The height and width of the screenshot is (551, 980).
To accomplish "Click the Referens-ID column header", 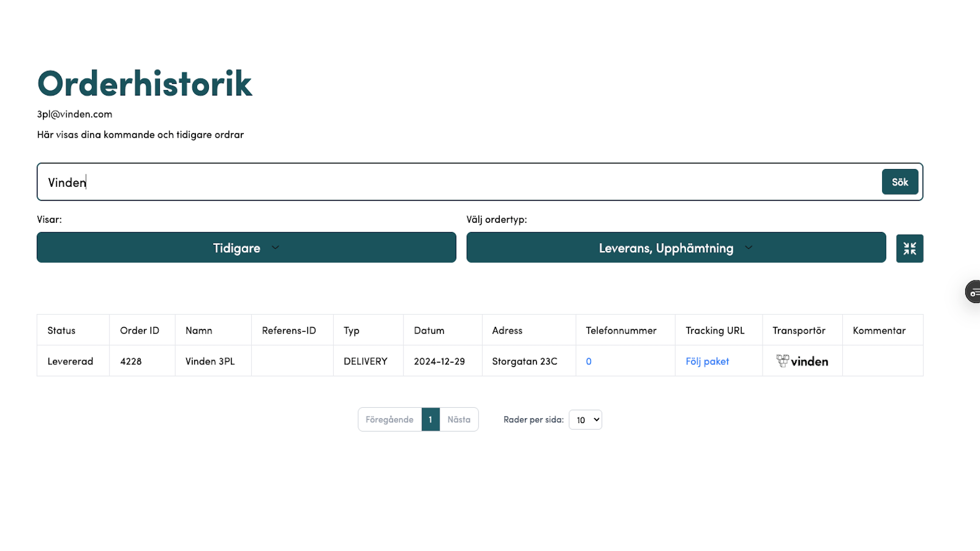I will 292,330.
